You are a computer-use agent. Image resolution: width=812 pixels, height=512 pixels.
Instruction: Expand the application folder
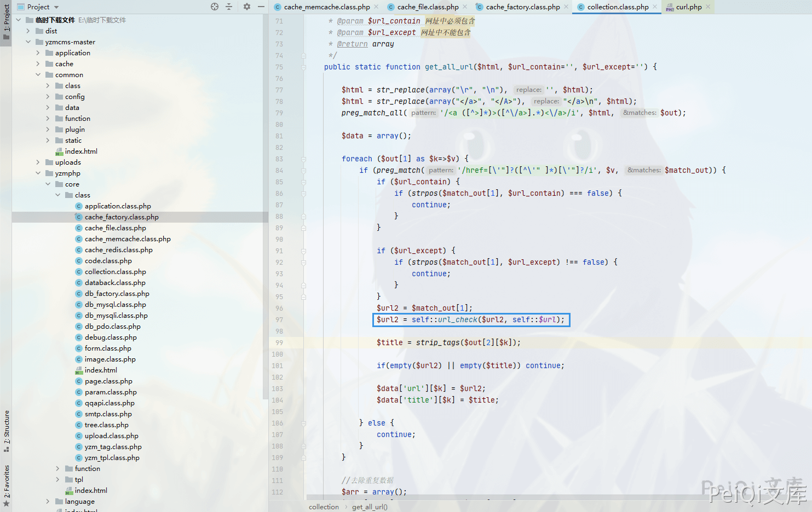click(x=38, y=53)
